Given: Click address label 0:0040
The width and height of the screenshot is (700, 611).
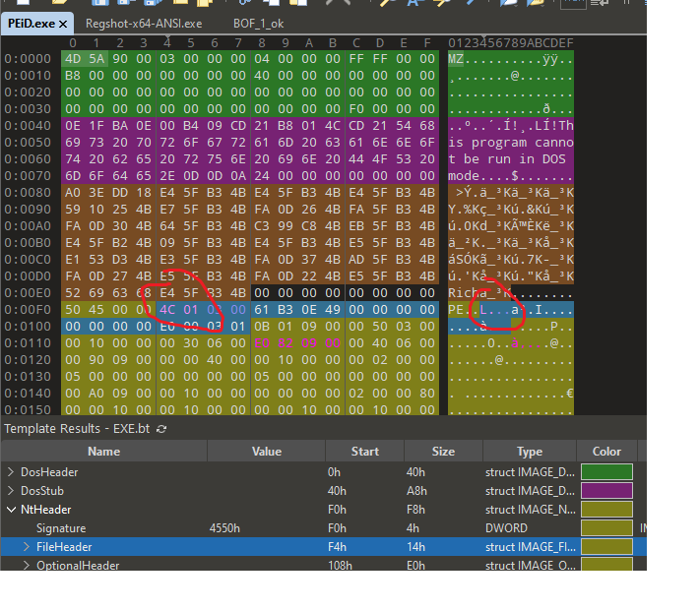Looking at the screenshot, I should click(28, 126).
